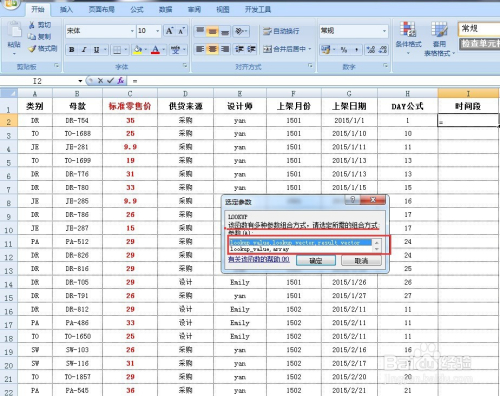500x396 pixels.
Task: Toggle middle vertical alignment
Action: click(x=212, y=31)
